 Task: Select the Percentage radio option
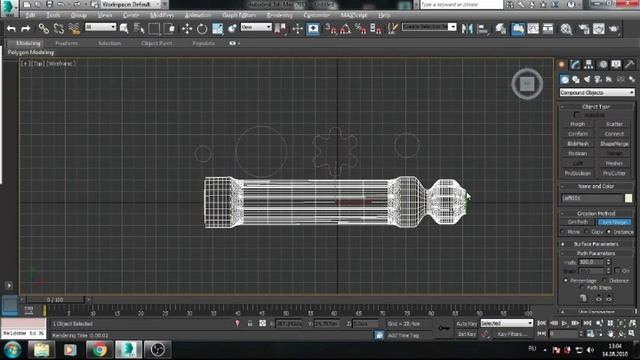click(x=566, y=280)
